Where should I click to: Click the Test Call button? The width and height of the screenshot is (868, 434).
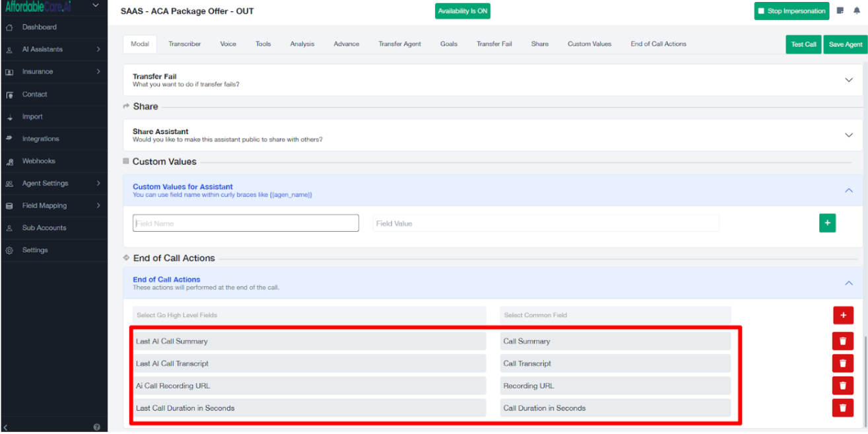(x=803, y=44)
